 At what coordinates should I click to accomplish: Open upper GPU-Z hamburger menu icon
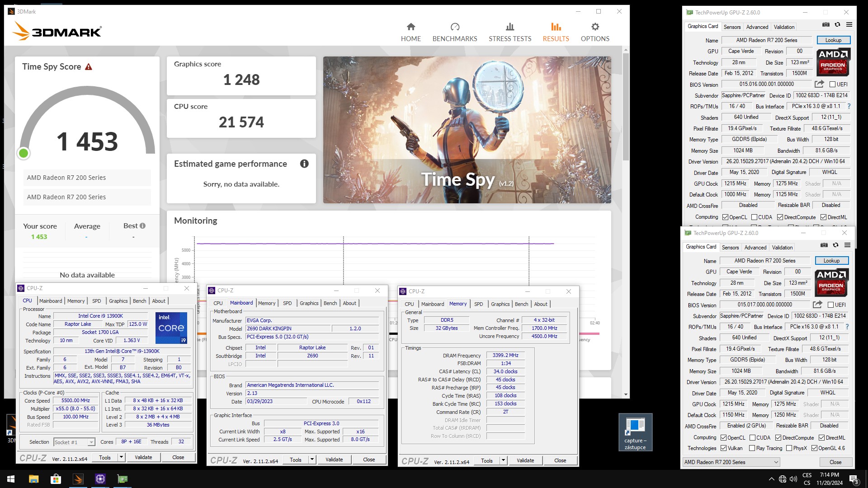point(849,25)
